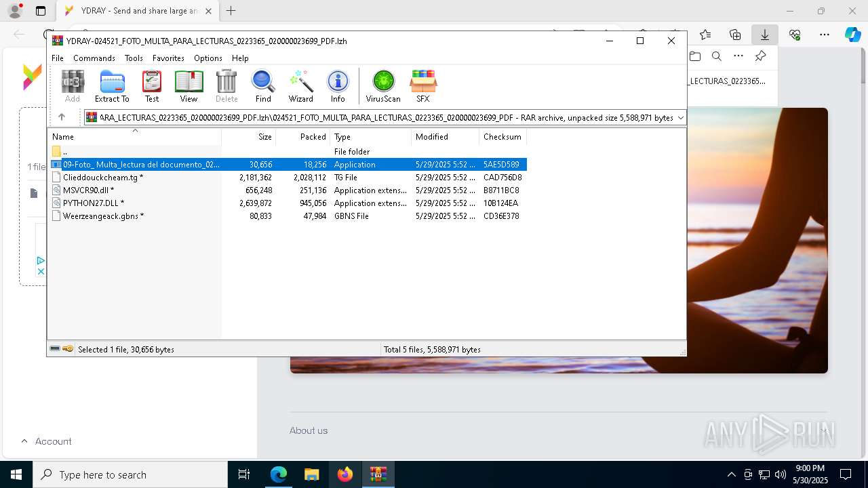868x488 pixels.
Task: Select the 09-Foto_Multa_lectura application file
Action: 287,165
